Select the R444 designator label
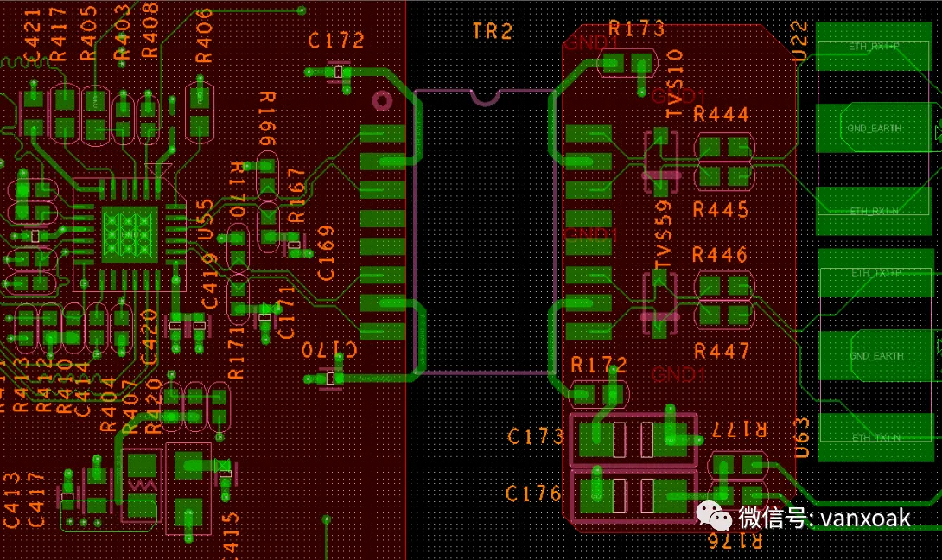 point(721,114)
